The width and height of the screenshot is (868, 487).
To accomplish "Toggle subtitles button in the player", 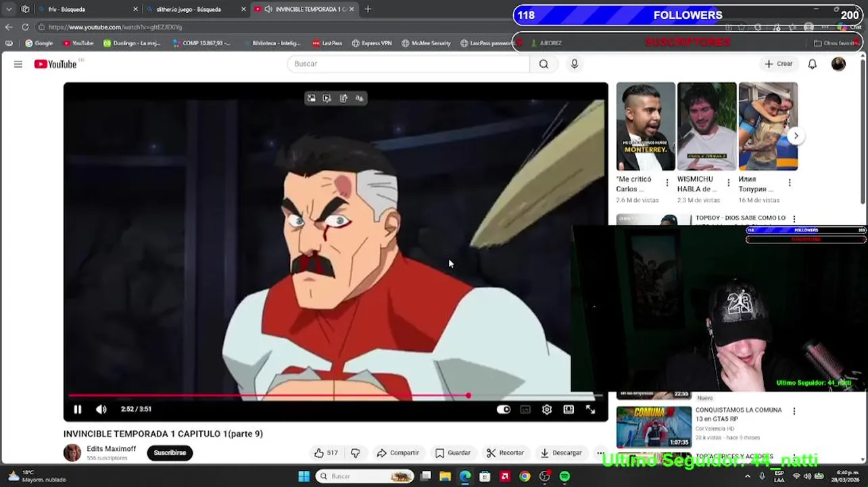I will 525,409.
